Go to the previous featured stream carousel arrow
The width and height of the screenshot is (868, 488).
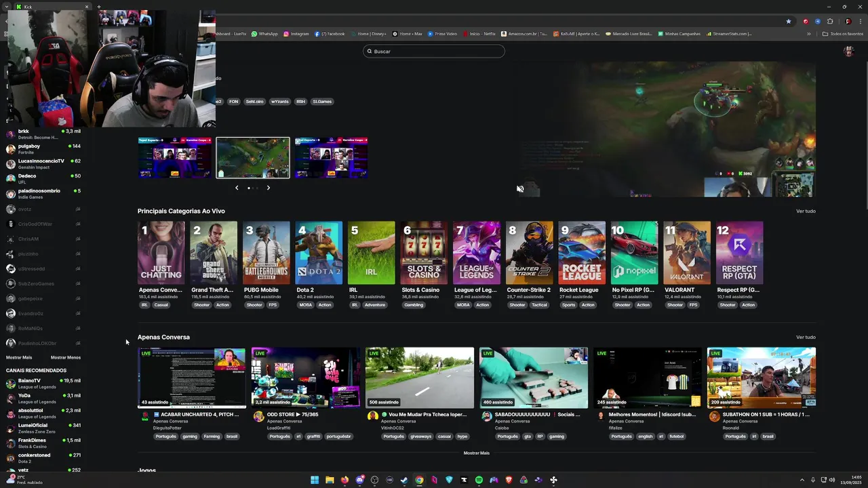pyautogui.click(x=237, y=188)
